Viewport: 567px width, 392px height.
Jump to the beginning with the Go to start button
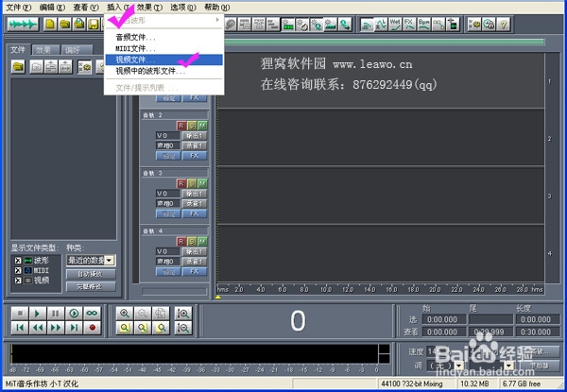coord(20,328)
